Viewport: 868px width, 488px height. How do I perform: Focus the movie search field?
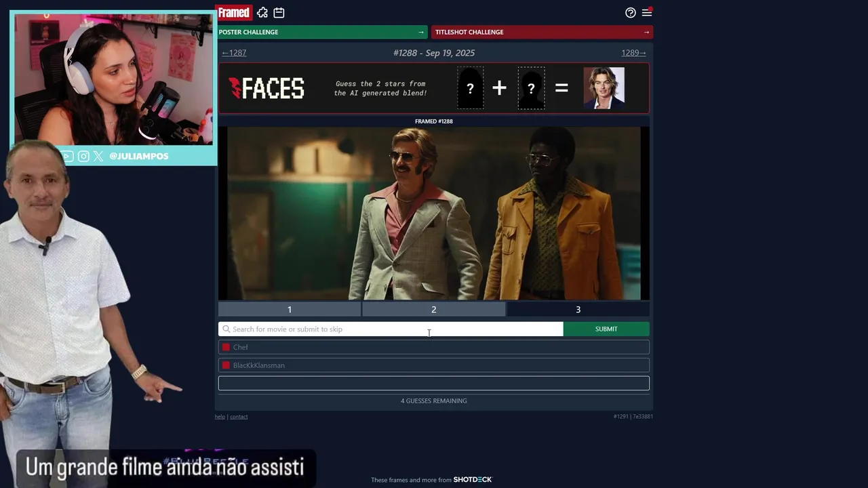pos(391,329)
